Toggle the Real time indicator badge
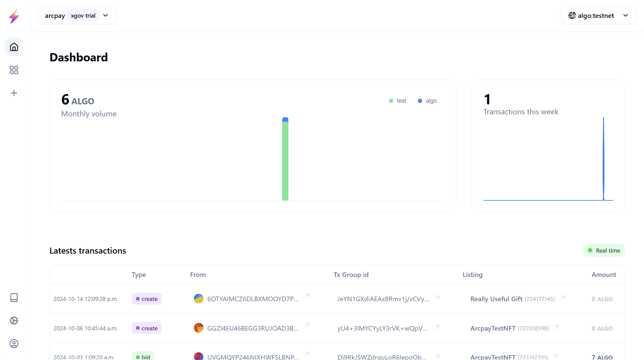Screen dimensions: 644x360 [x=604, y=251]
